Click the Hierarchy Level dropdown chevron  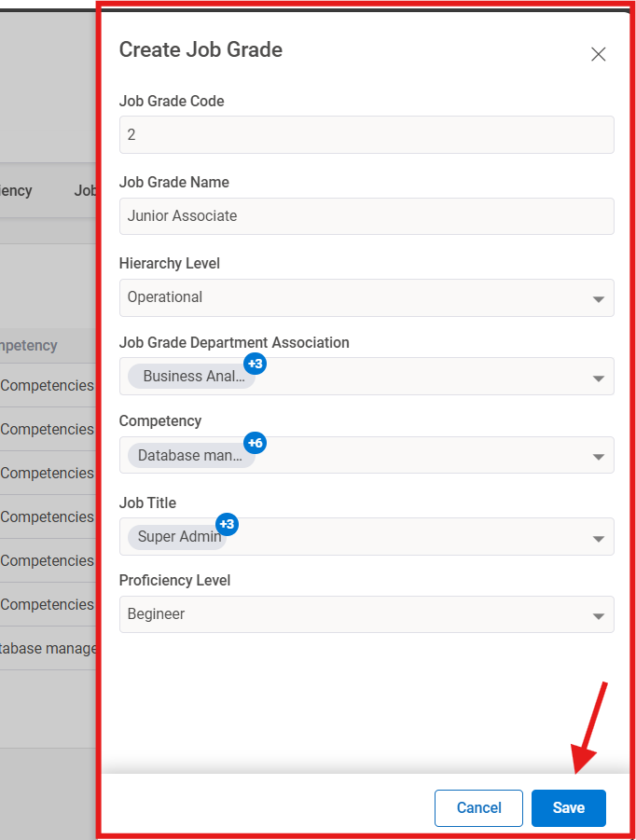click(x=598, y=298)
